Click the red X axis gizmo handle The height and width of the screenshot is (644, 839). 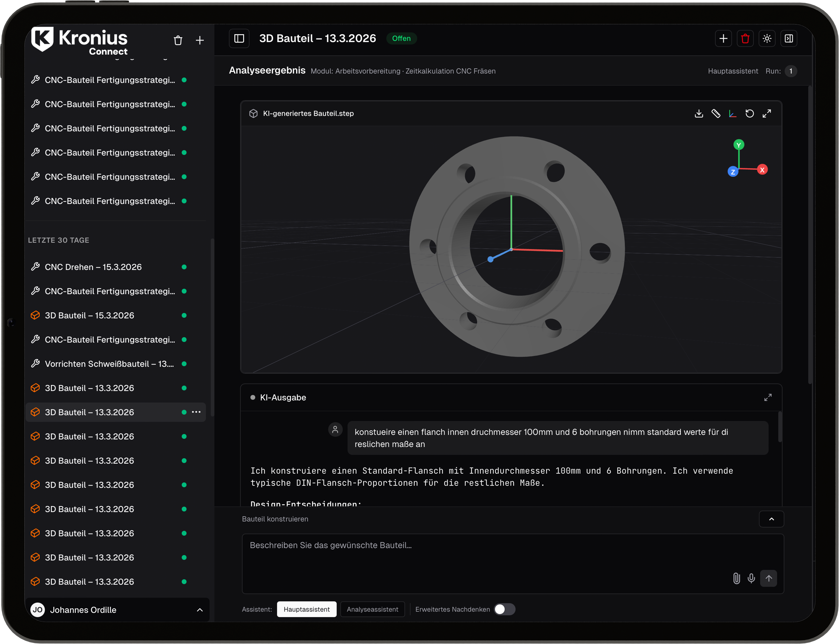pyautogui.click(x=762, y=170)
